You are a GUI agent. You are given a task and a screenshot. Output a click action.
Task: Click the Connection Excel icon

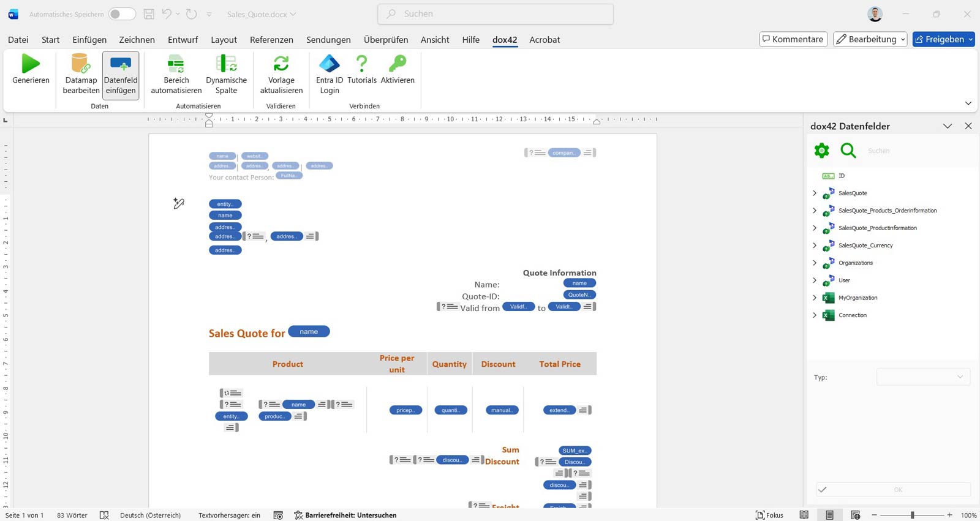pyautogui.click(x=829, y=315)
